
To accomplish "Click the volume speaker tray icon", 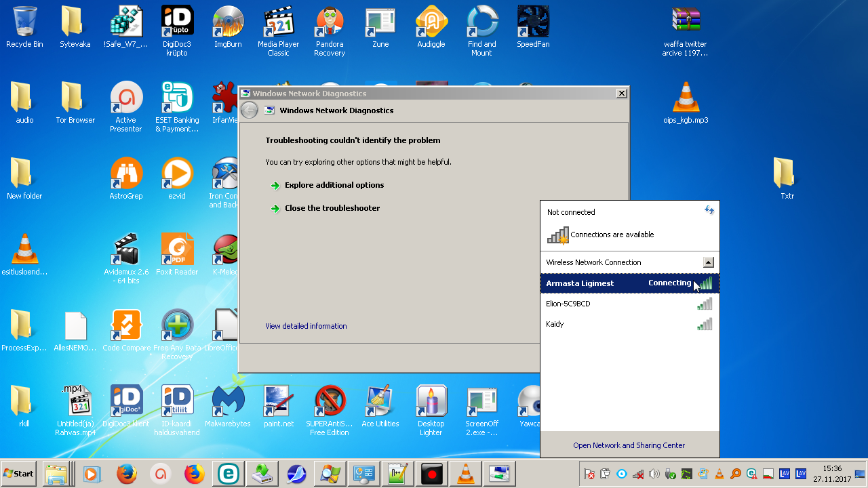I will tap(654, 474).
